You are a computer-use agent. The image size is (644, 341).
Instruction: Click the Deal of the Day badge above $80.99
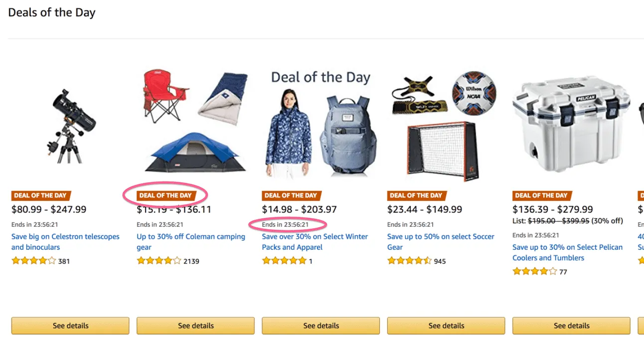click(x=41, y=195)
